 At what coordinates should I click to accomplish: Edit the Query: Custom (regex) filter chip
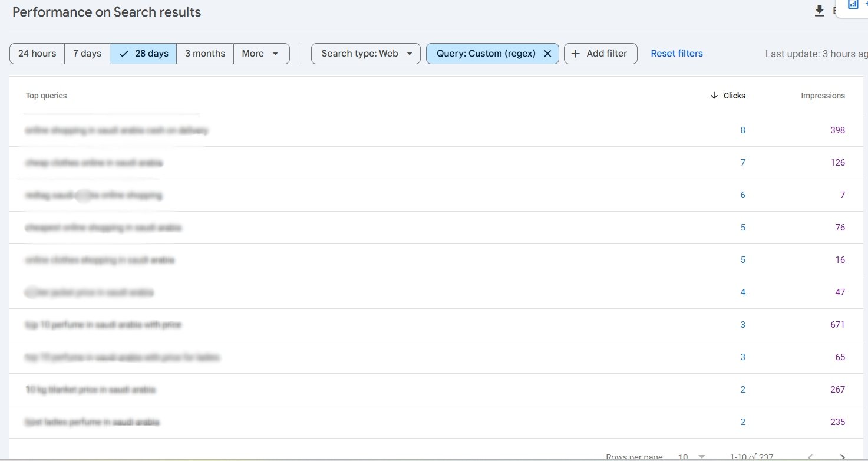pyautogui.click(x=486, y=54)
